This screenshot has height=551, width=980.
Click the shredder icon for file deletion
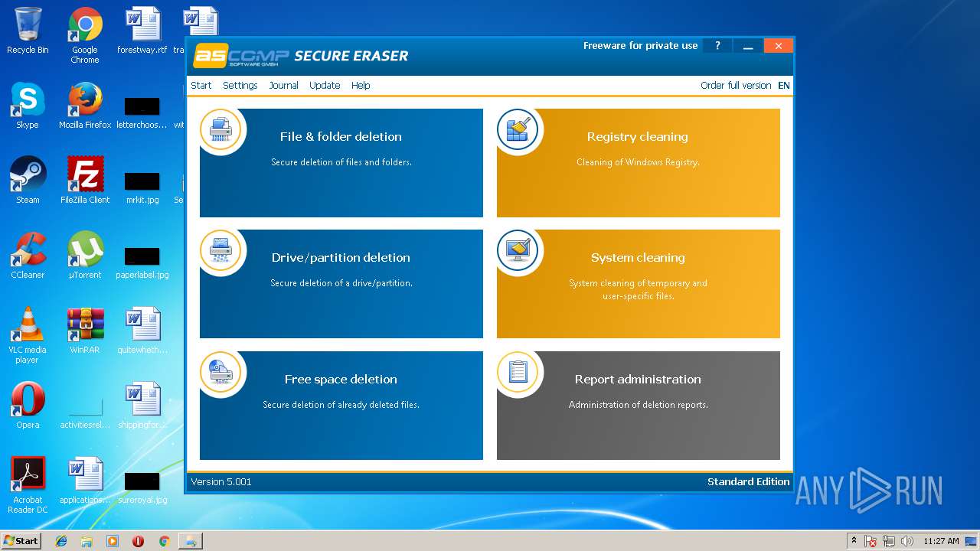click(220, 129)
